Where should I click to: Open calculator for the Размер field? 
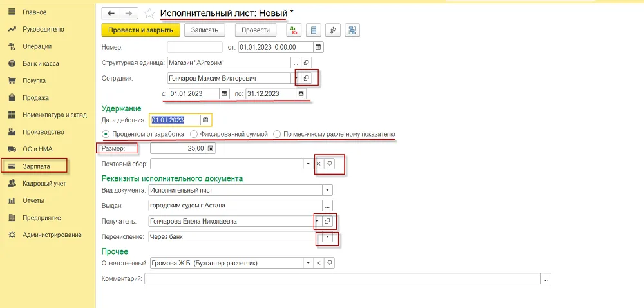tap(211, 149)
